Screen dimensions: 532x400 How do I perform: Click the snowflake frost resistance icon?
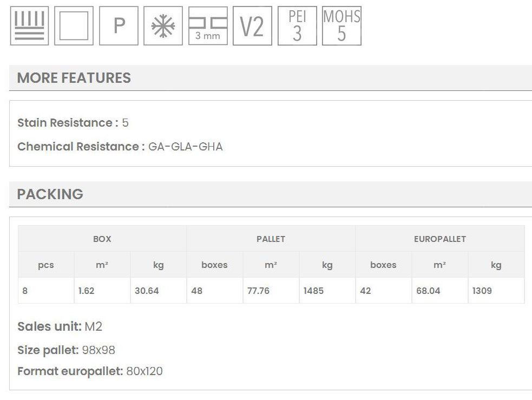[163, 25]
